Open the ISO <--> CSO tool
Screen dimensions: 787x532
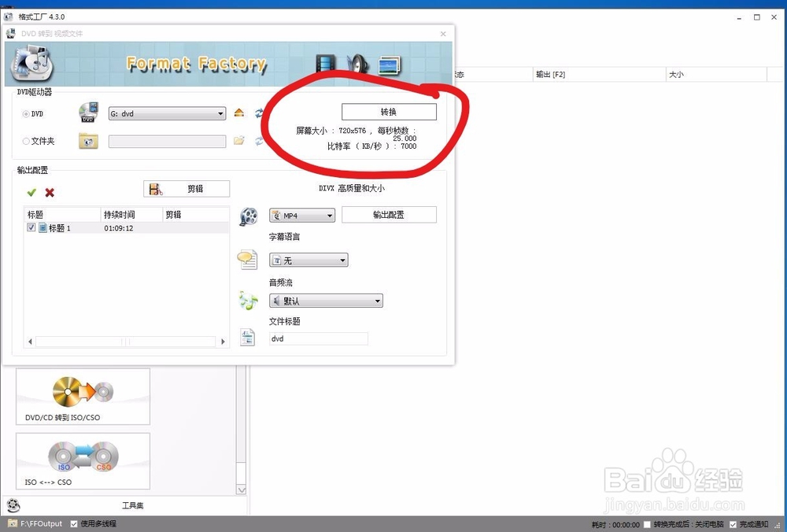(83, 461)
